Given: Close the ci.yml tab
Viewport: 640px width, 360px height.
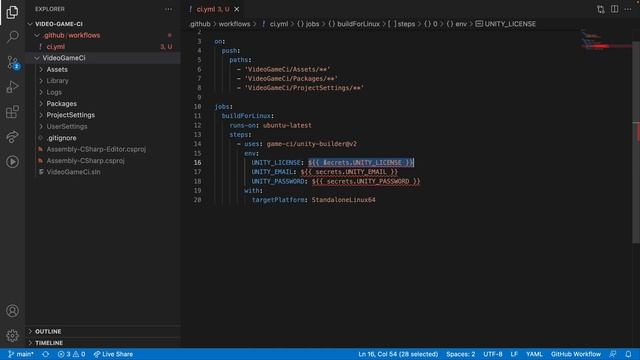Looking at the screenshot, I should (237, 9).
